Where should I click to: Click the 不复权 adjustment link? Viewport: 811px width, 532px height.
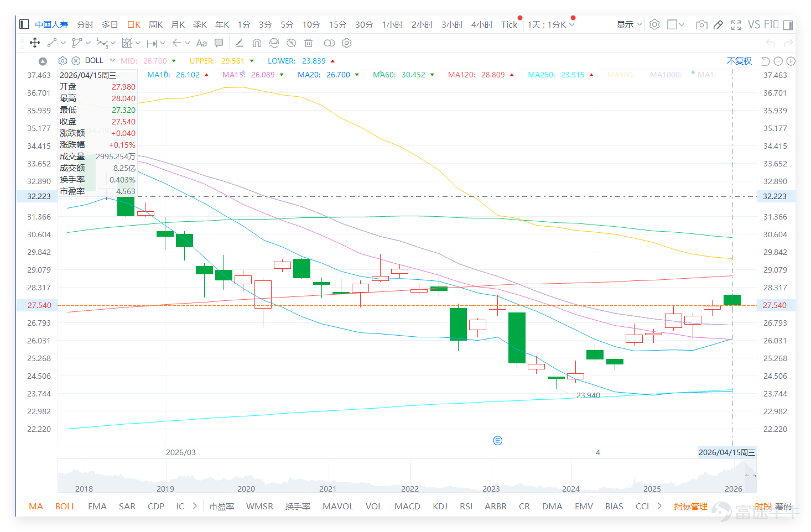[x=739, y=61]
